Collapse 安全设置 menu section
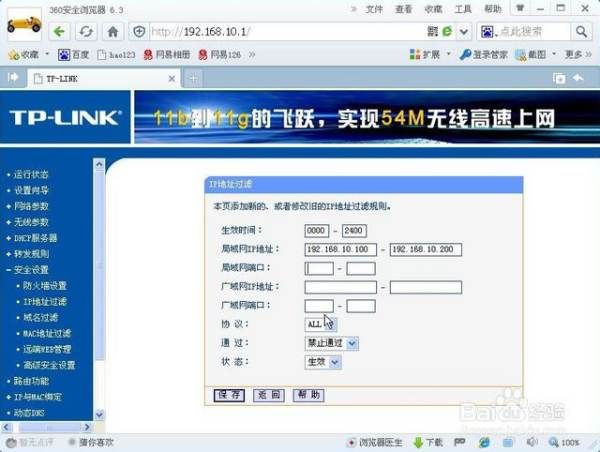Image resolution: width=600 pixels, height=452 pixels. [x=31, y=270]
